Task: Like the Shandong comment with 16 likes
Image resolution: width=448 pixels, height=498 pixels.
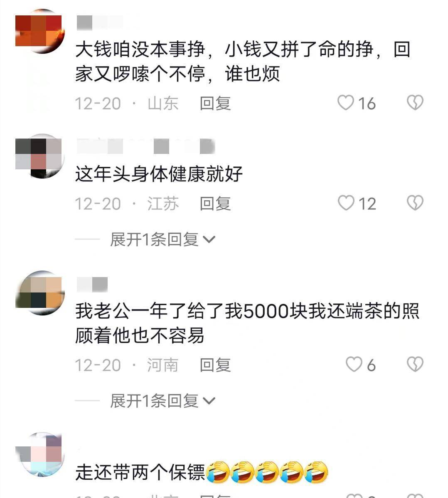Action: pyautogui.click(x=345, y=103)
